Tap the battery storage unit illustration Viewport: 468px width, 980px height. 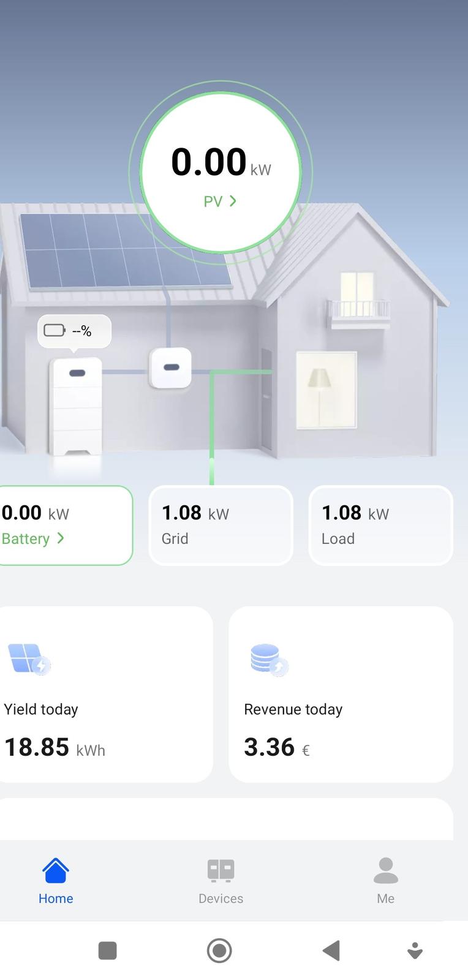coord(76,406)
